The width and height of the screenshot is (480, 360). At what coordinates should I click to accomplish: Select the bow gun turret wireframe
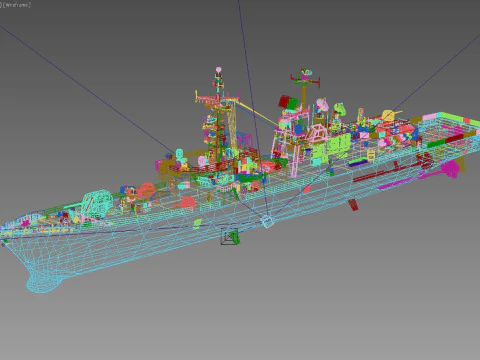click(x=97, y=203)
